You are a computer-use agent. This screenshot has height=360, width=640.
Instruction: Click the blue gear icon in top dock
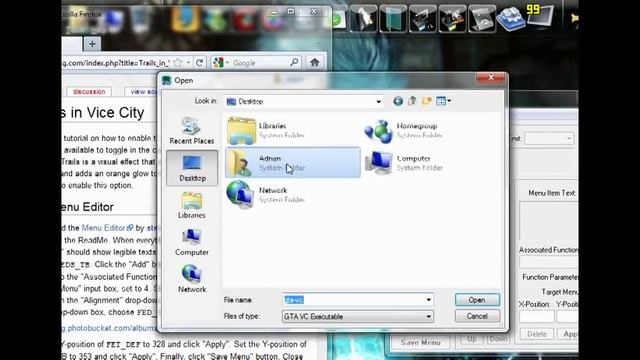(x=511, y=19)
